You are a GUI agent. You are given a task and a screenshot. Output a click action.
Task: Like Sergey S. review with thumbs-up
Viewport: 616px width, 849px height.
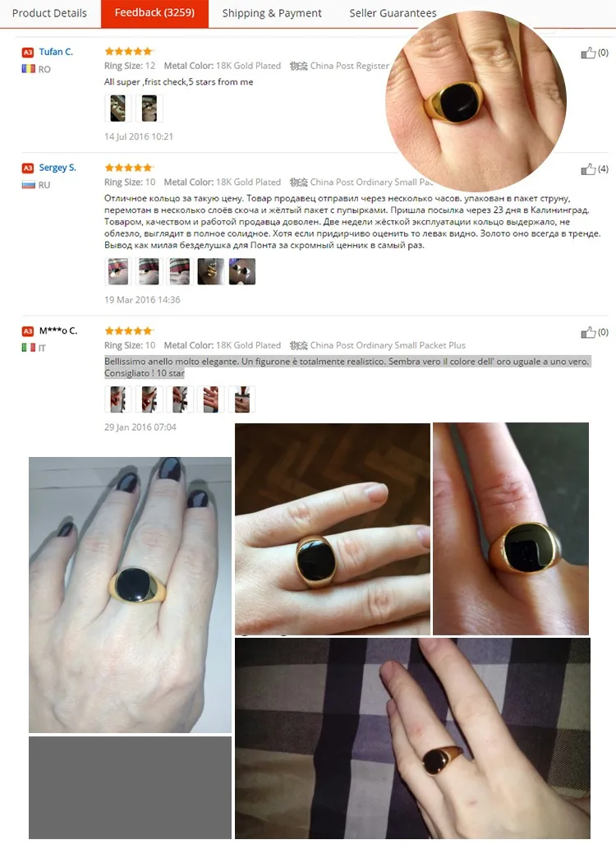click(x=588, y=169)
